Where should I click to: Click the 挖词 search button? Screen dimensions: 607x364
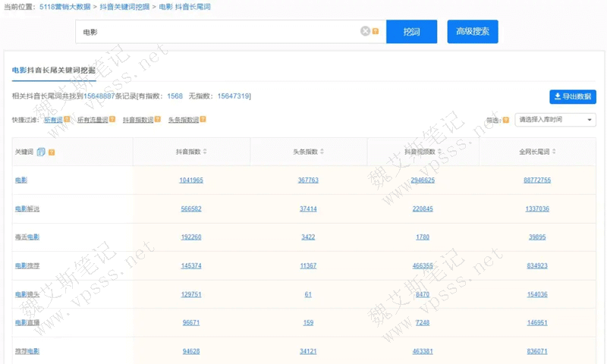(x=411, y=31)
